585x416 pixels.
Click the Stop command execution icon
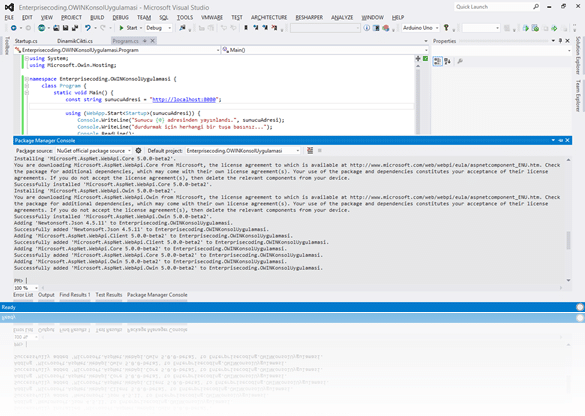(320, 151)
